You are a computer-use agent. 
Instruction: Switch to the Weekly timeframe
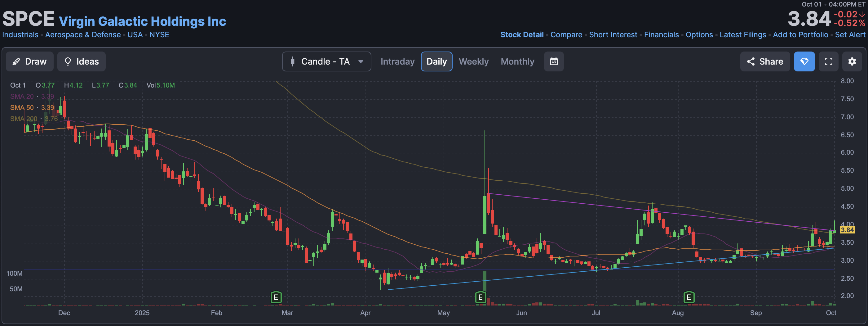coord(473,61)
